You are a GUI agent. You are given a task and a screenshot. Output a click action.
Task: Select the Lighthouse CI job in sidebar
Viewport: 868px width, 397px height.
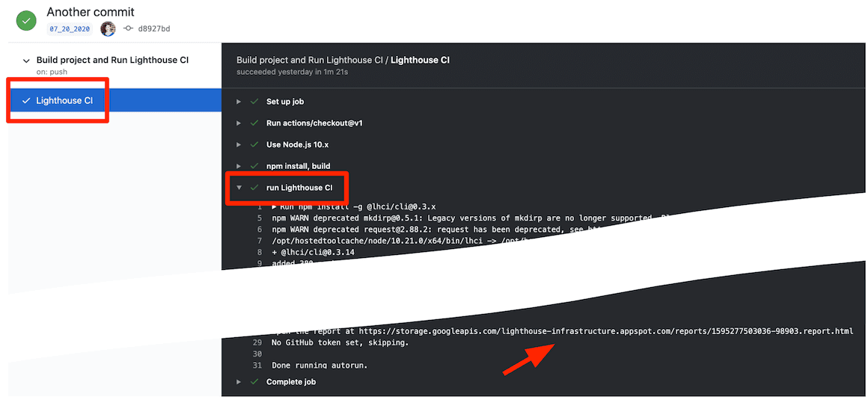[x=64, y=100]
